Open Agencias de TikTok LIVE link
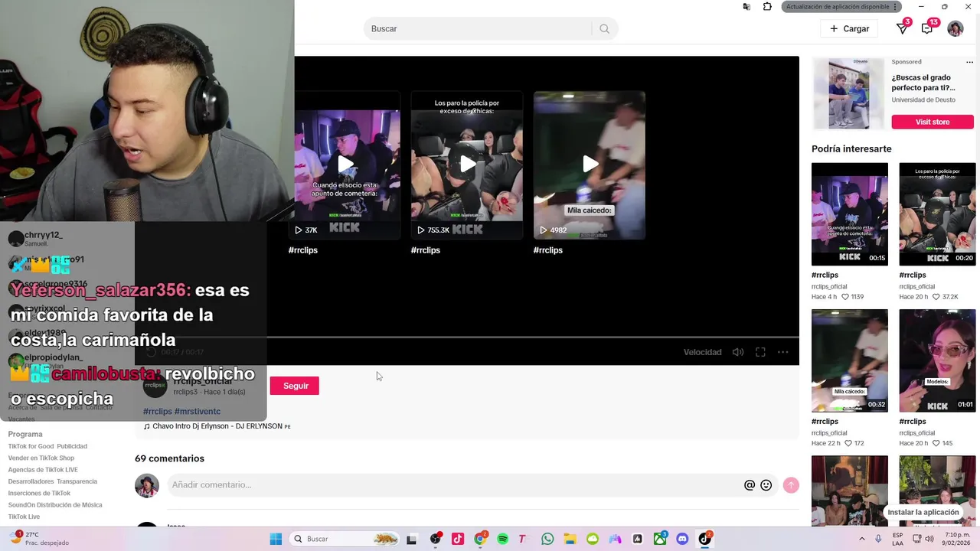Viewport: 980px width, 551px height. tap(43, 470)
